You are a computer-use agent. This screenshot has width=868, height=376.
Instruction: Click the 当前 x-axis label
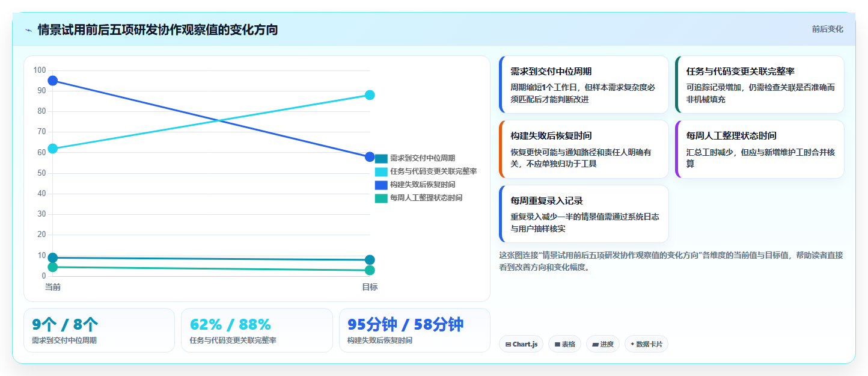pyautogui.click(x=53, y=287)
